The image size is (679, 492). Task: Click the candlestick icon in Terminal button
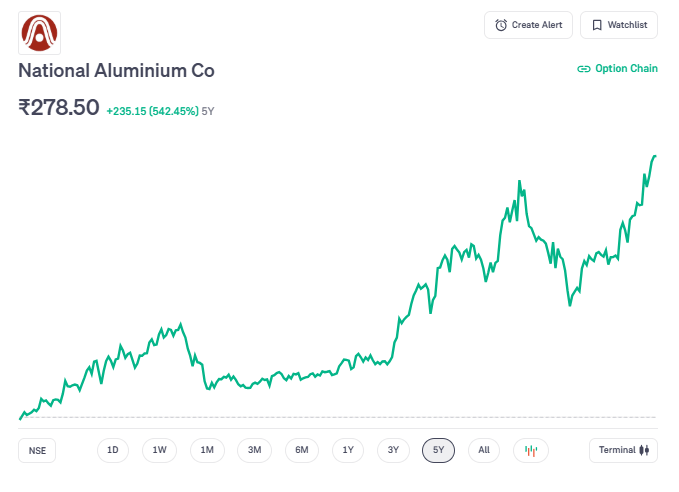(x=645, y=451)
